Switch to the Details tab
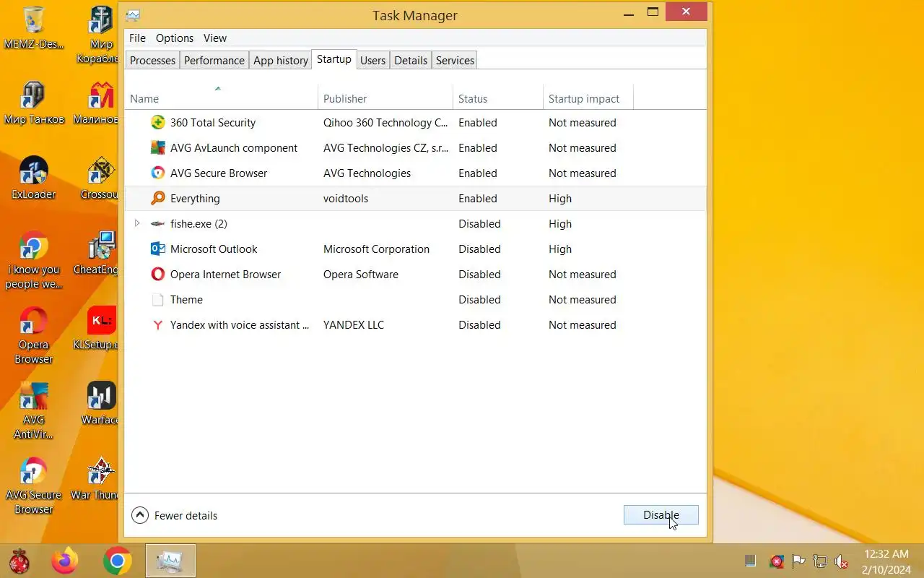The image size is (924, 578). 411,61
